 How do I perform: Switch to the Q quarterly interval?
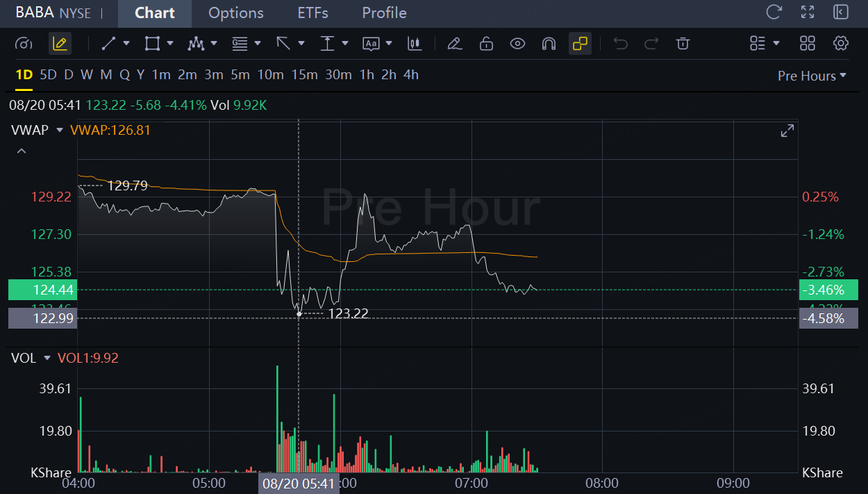tap(125, 75)
